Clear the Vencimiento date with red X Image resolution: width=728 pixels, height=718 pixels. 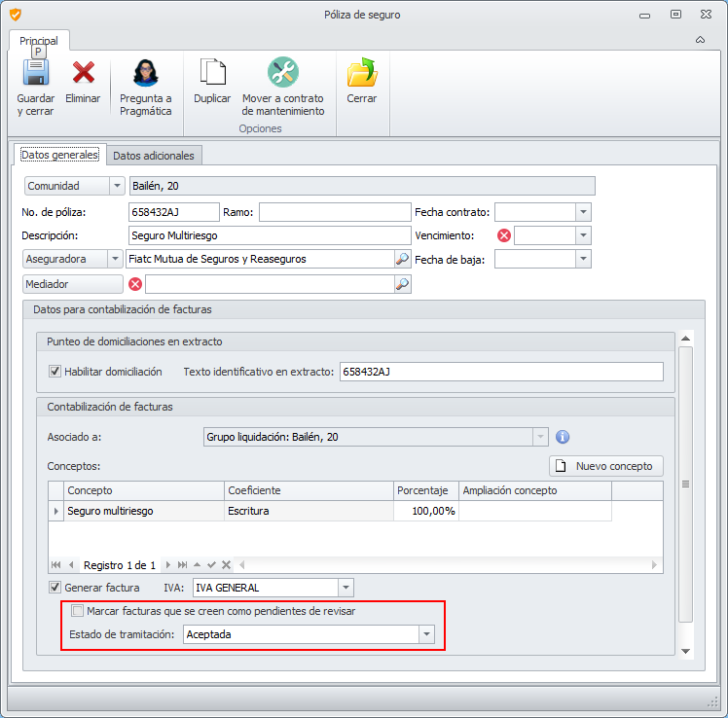click(x=504, y=235)
